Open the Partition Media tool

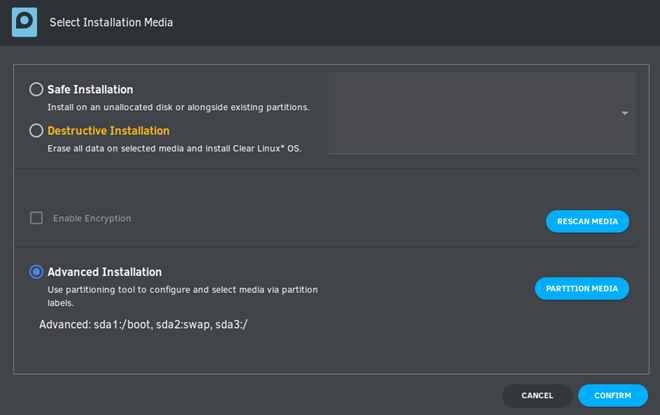coord(582,289)
